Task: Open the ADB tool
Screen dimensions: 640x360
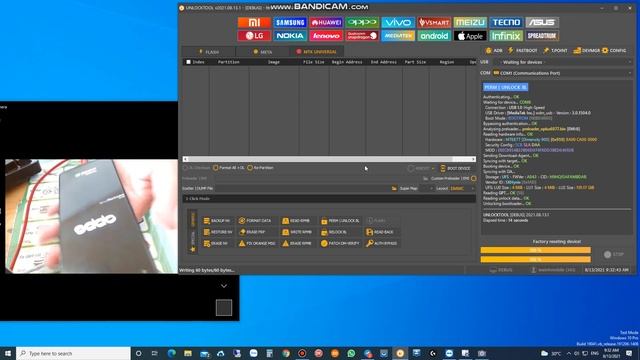Action: pos(494,51)
